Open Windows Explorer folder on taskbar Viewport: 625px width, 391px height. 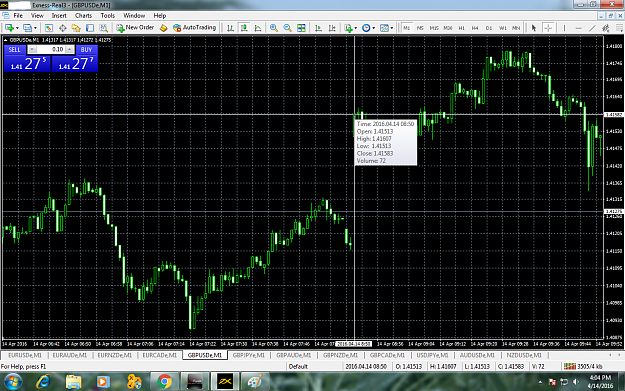73,382
